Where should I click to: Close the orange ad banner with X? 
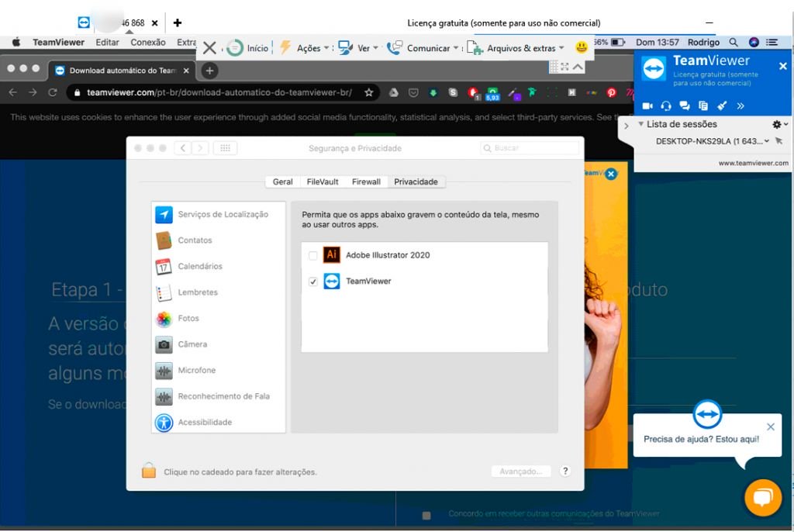(611, 174)
